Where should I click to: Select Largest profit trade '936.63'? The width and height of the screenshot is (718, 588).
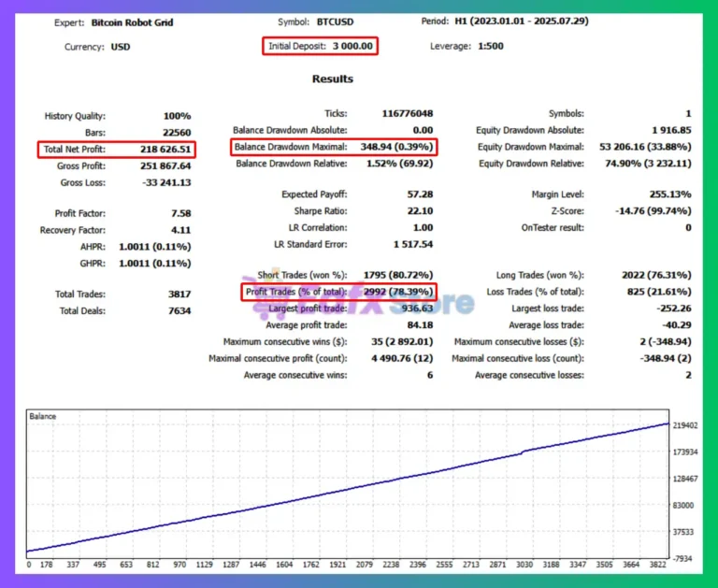(x=417, y=308)
